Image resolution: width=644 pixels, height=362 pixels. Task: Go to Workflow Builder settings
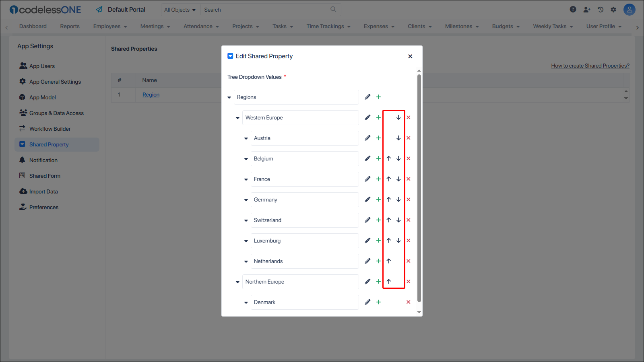[x=50, y=129]
